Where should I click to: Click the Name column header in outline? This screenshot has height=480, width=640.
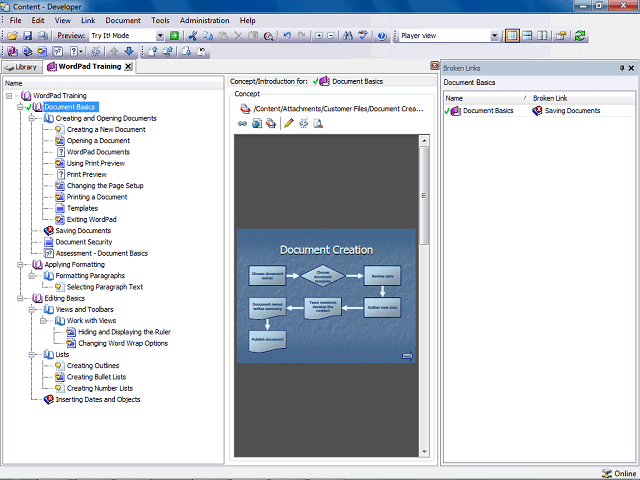click(x=113, y=83)
